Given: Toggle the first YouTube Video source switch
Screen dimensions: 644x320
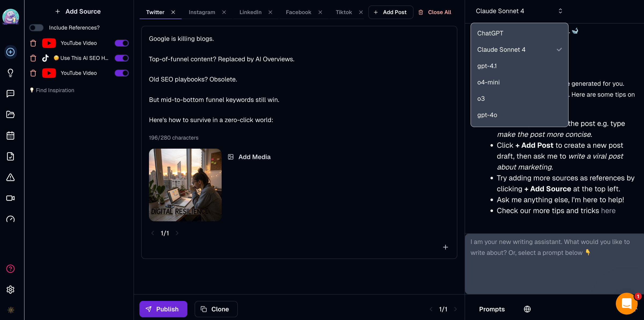Looking at the screenshot, I should [x=122, y=43].
